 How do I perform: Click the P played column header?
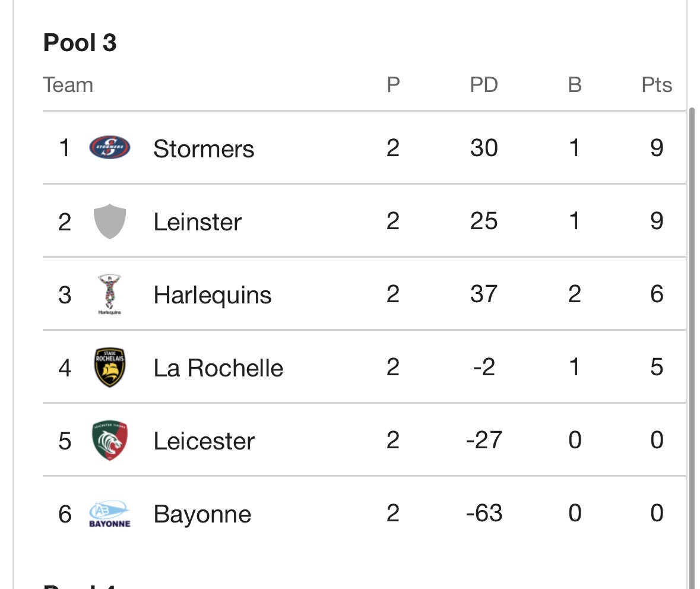click(393, 85)
